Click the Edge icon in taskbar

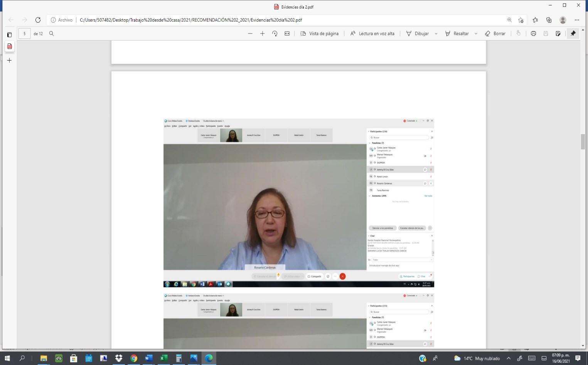[209, 358]
